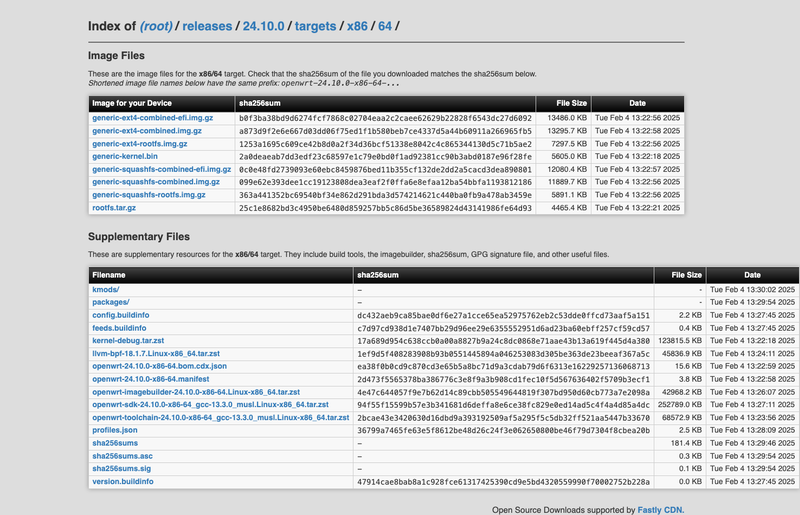Open the sha256sums.sig signature file

click(x=121, y=468)
